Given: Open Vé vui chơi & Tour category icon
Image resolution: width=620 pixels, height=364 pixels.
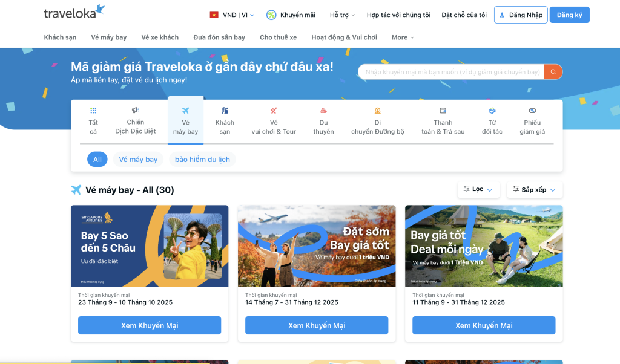Looking at the screenshot, I should [x=274, y=111].
